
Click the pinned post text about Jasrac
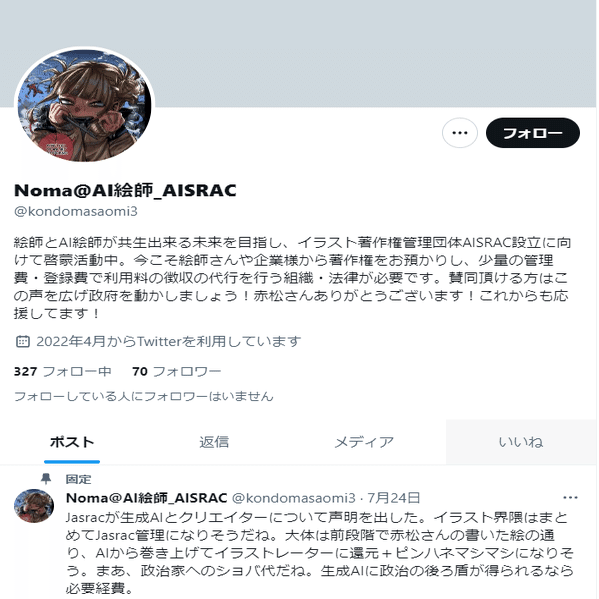pos(320,553)
